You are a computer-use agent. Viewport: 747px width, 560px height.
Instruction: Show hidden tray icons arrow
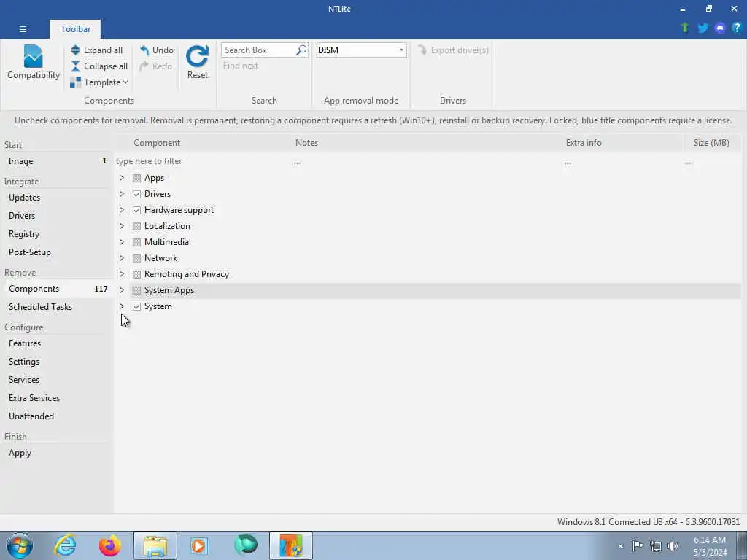(x=620, y=547)
